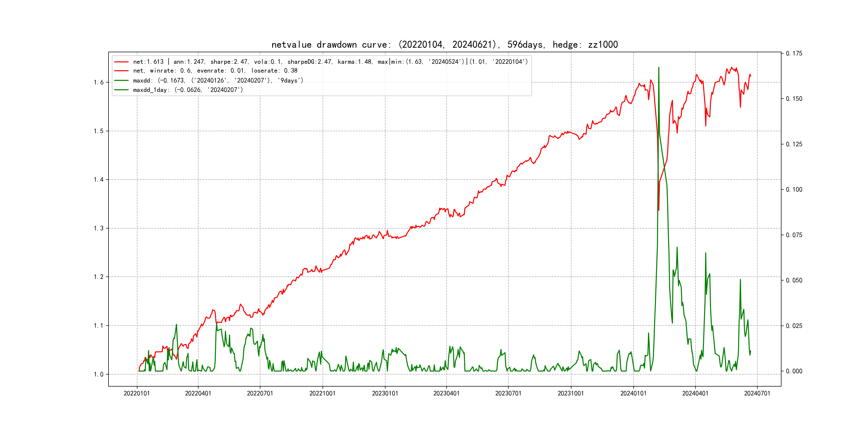Click the 20220701 x-axis date label
This screenshot has height=434, width=868.
[260, 394]
